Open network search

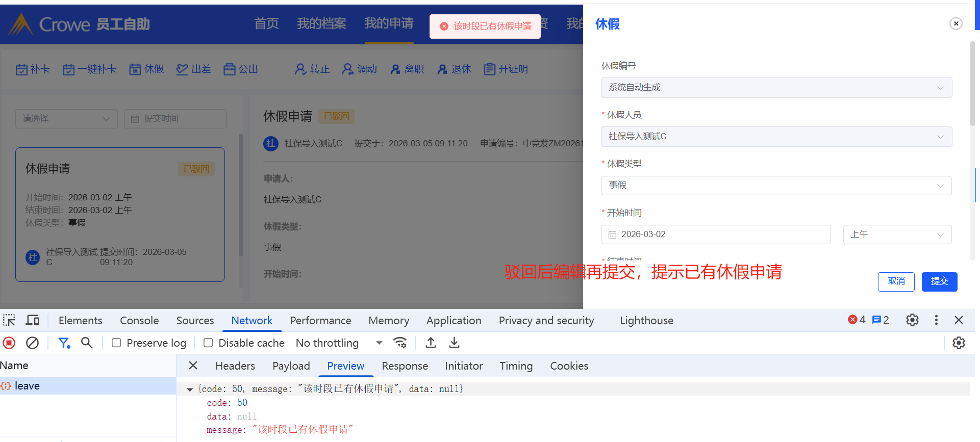click(x=87, y=343)
